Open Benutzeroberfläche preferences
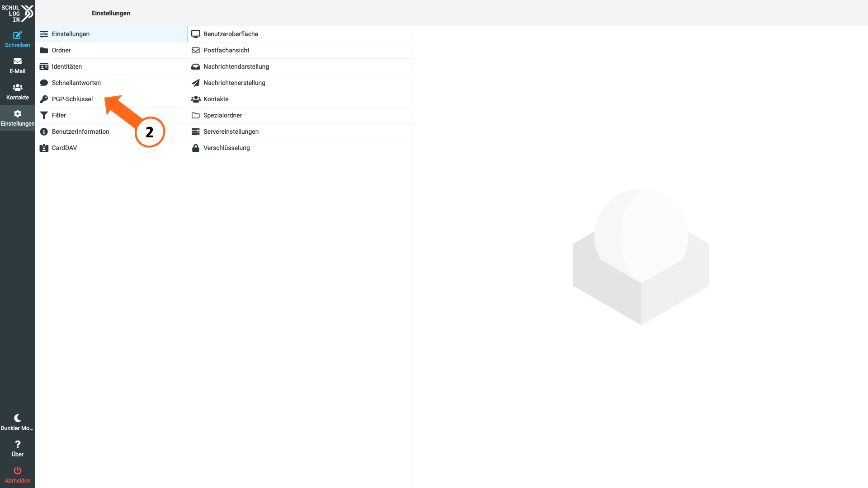Screen dimensions: 868x488 click(301, 34)
